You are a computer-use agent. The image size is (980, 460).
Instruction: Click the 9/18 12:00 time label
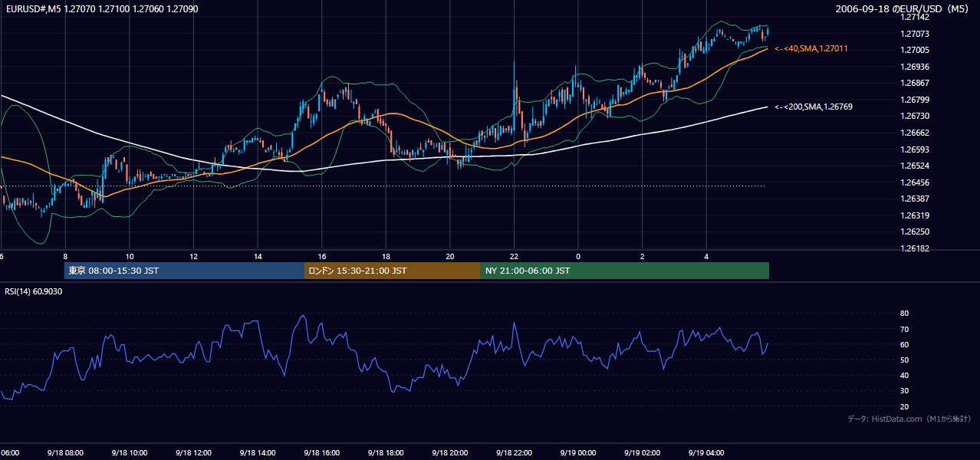(193, 452)
